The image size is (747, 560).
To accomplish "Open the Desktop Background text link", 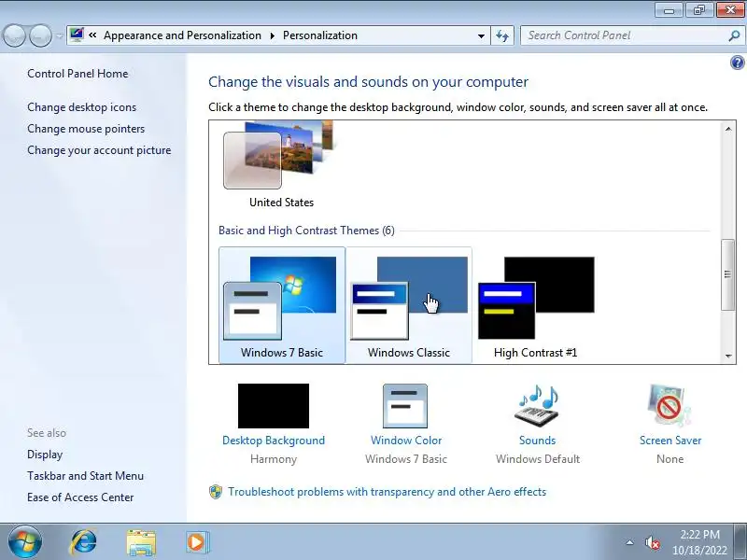I will [274, 441].
